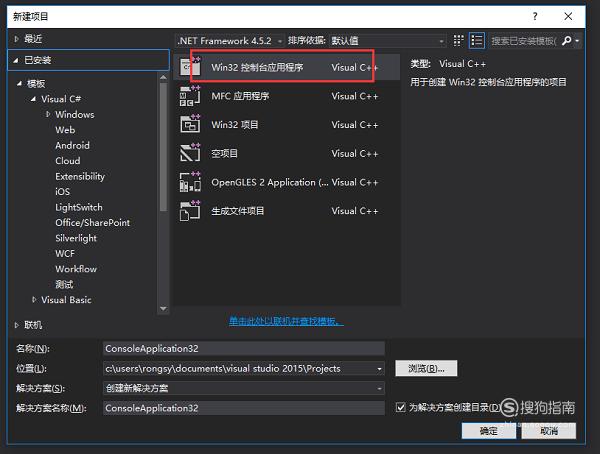Expand the 最近 recent section

(x=16, y=39)
